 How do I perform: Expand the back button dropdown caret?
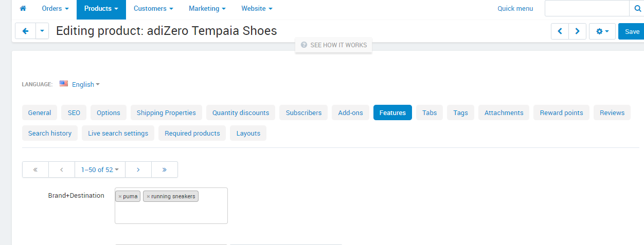(x=42, y=31)
